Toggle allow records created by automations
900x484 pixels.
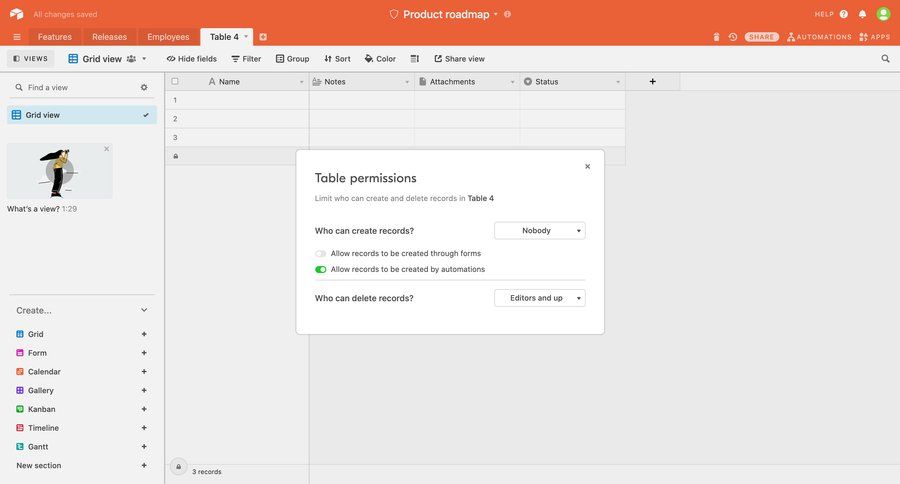pos(320,269)
